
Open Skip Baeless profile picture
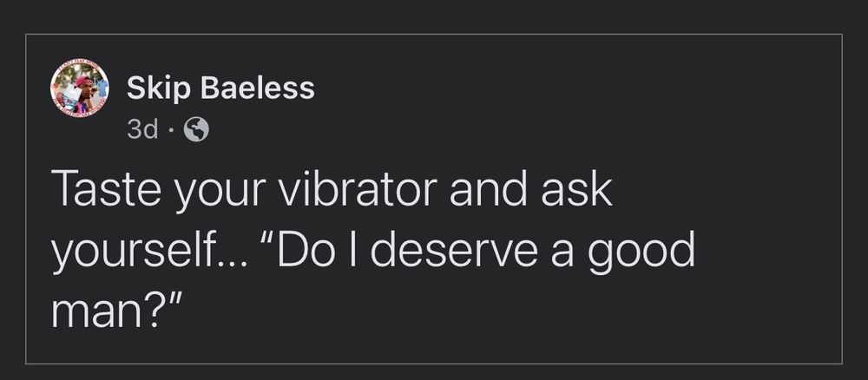[80, 88]
